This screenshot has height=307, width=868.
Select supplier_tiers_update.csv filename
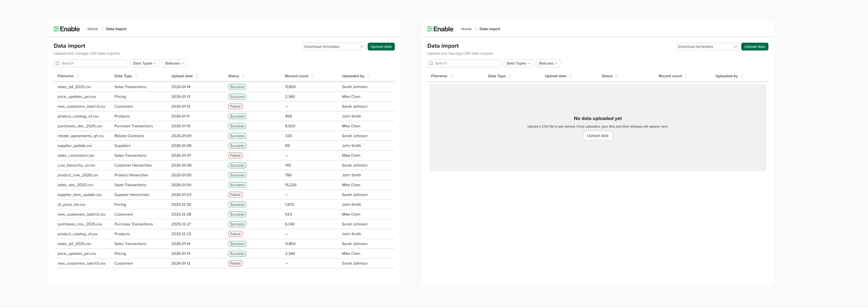pyautogui.click(x=80, y=195)
